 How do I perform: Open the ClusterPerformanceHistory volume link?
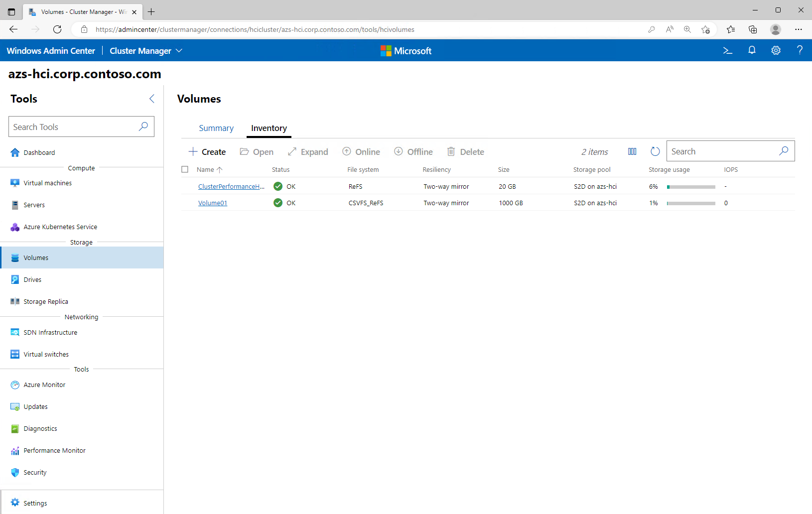(231, 187)
